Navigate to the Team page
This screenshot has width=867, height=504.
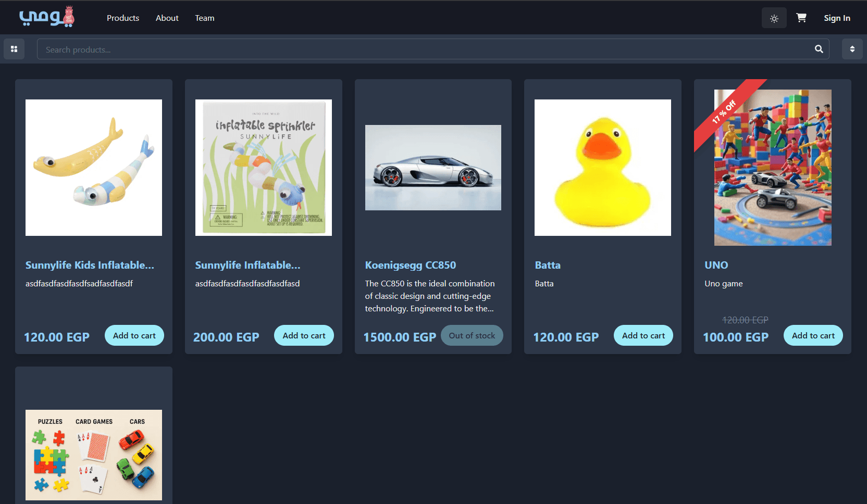(204, 17)
